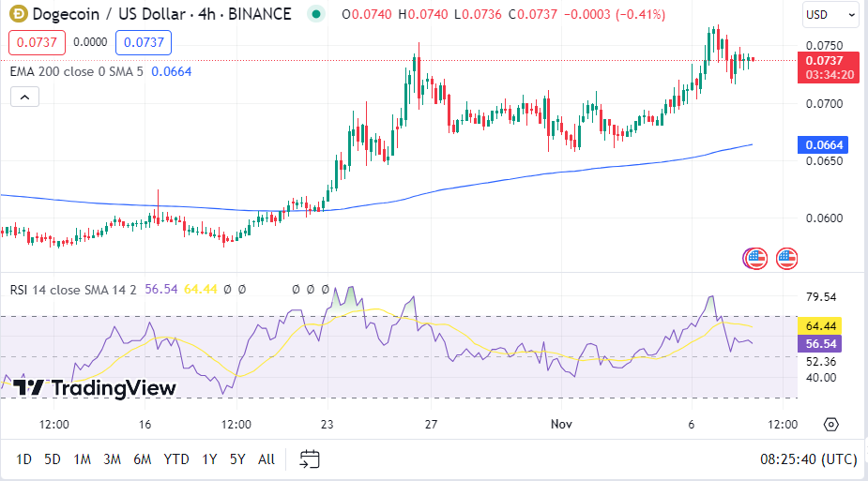Click the left US flag economic event icon
Screen dimensions: 868x481
[755, 259]
